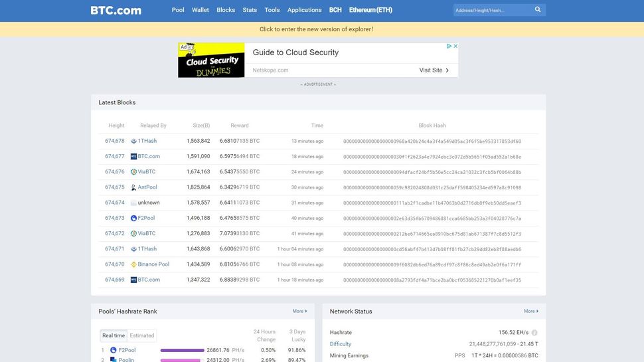Click the Block Hash column header
This screenshot has width=644, height=362.
coord(432,126)
